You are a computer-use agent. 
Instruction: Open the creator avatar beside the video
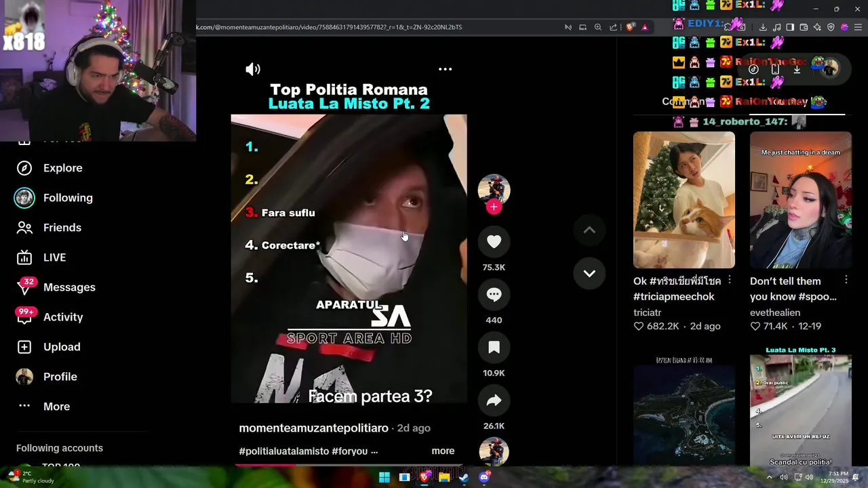click(494, 190)
